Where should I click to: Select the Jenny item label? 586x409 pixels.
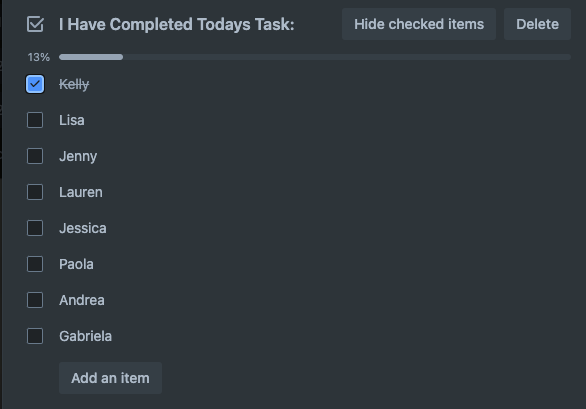click(x=78, y=156)
